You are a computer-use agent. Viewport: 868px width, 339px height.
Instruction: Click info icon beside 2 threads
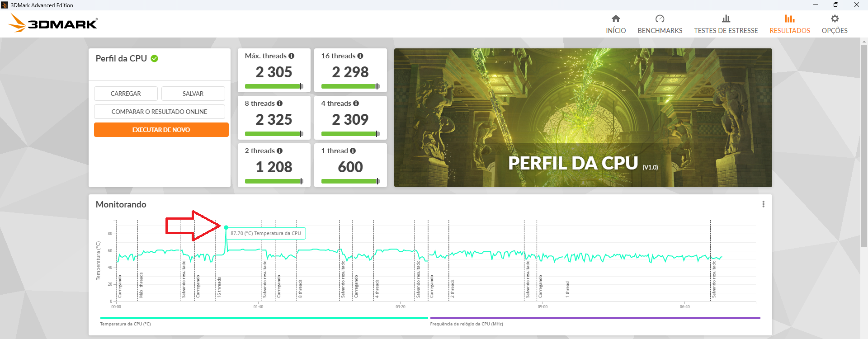click(280, 151)
